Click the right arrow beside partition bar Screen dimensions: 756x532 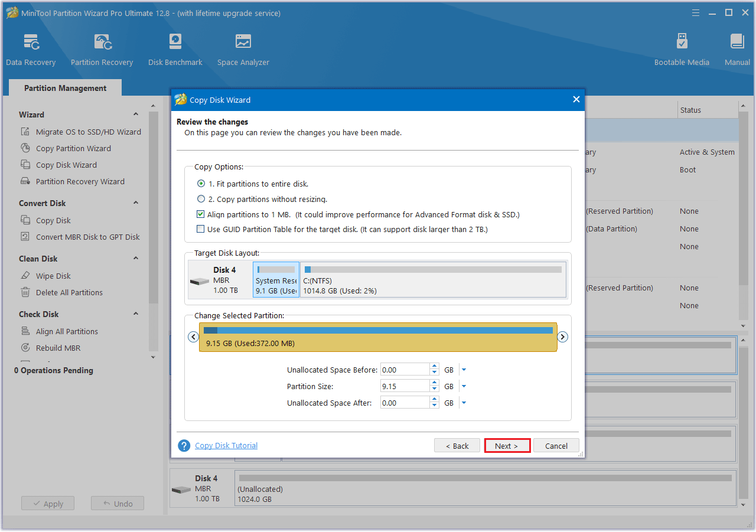563,337
